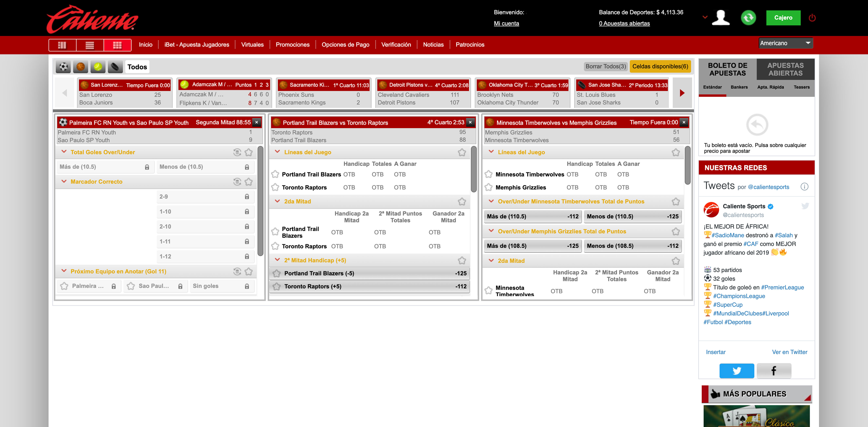Close the Portland Trail Blazers panel
Image resolution: width=868 pixels, height=427 pixels.
(470, 122)
